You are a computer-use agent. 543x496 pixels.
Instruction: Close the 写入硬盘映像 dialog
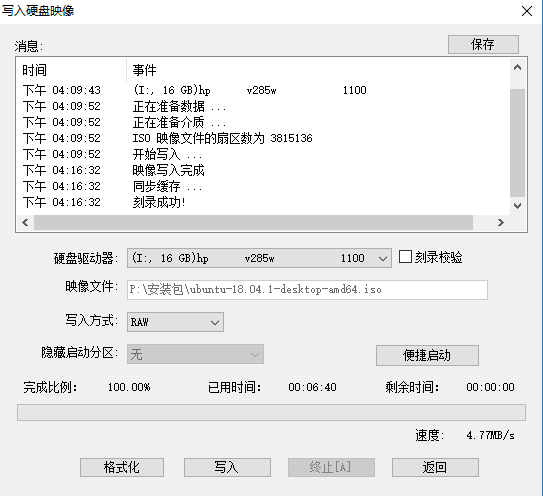(x=527, y=11)
